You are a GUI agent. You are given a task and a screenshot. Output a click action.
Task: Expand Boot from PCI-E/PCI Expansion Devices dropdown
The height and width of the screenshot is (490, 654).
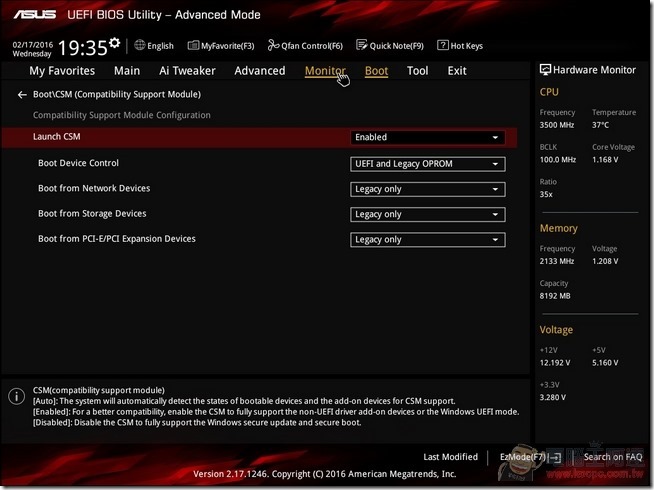click(x=428, y=240)
